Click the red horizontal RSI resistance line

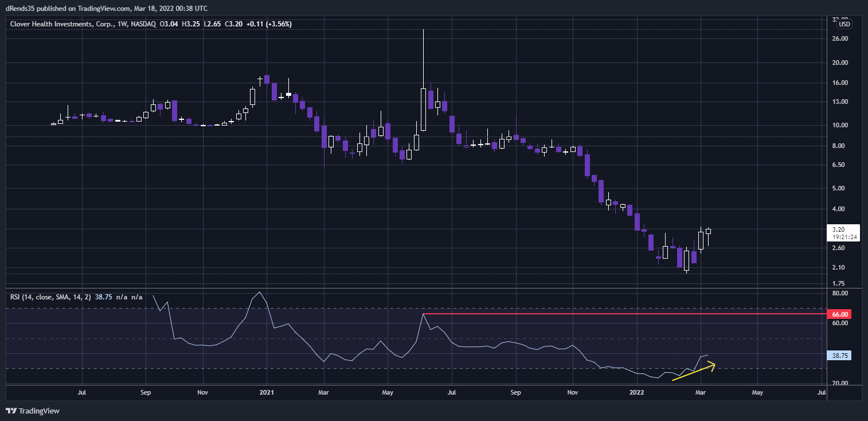point(625,314)
